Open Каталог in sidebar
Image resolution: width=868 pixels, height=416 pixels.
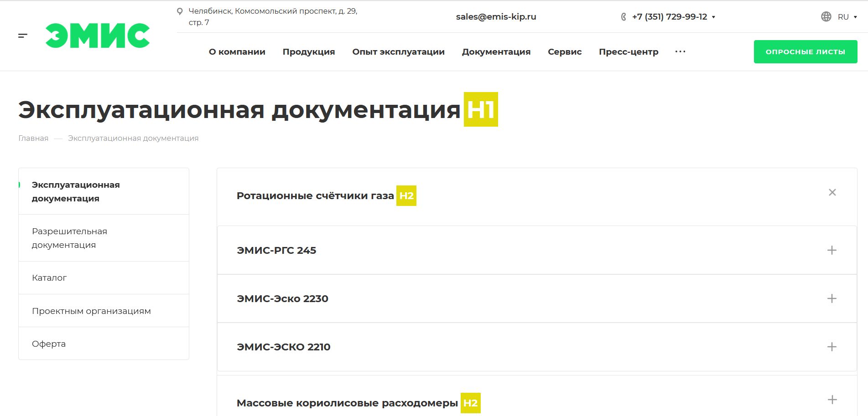[104, 278]
